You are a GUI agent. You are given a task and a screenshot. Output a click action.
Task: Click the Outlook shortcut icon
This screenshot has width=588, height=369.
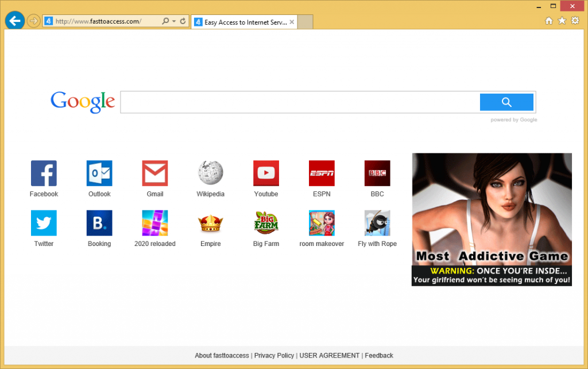click(x=99, y=173)
